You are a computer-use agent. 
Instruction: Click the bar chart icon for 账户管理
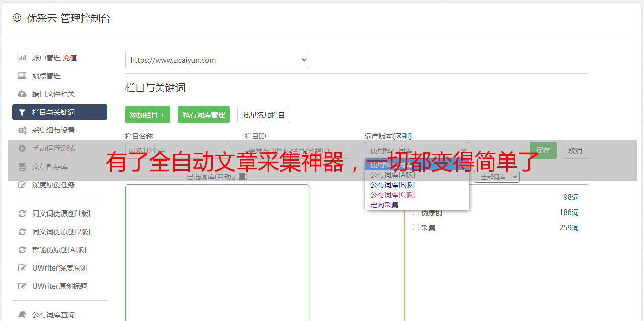pyautogui.click(x=22, y=58)
